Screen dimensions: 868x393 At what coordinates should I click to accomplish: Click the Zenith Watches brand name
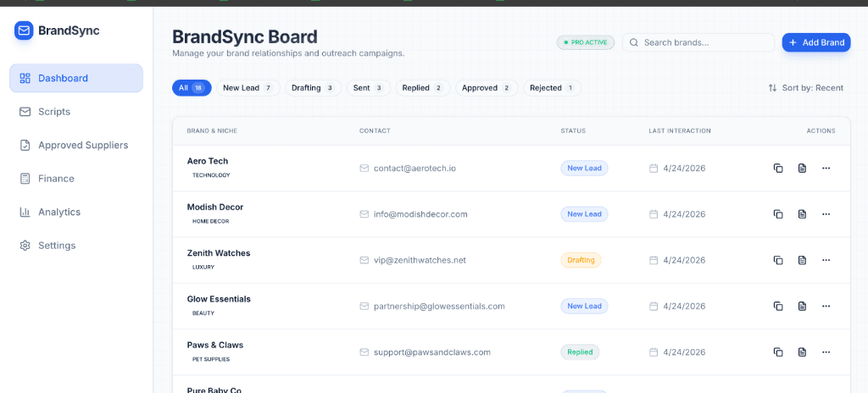point(219,253)
